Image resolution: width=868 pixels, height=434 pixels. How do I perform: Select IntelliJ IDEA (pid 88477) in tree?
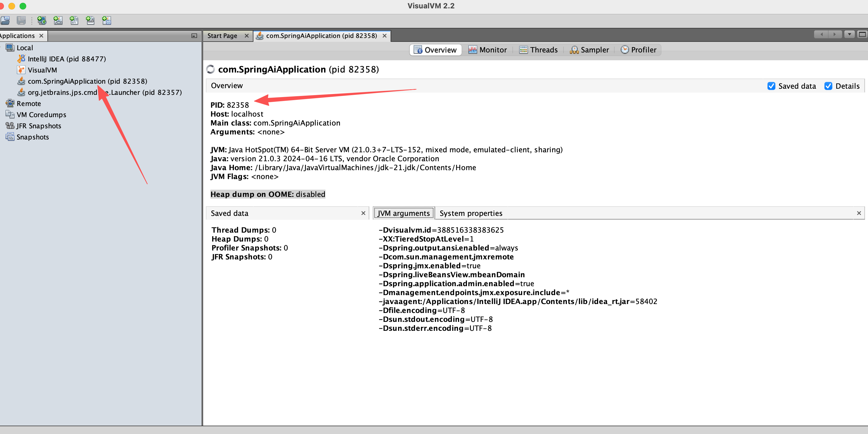66,59
